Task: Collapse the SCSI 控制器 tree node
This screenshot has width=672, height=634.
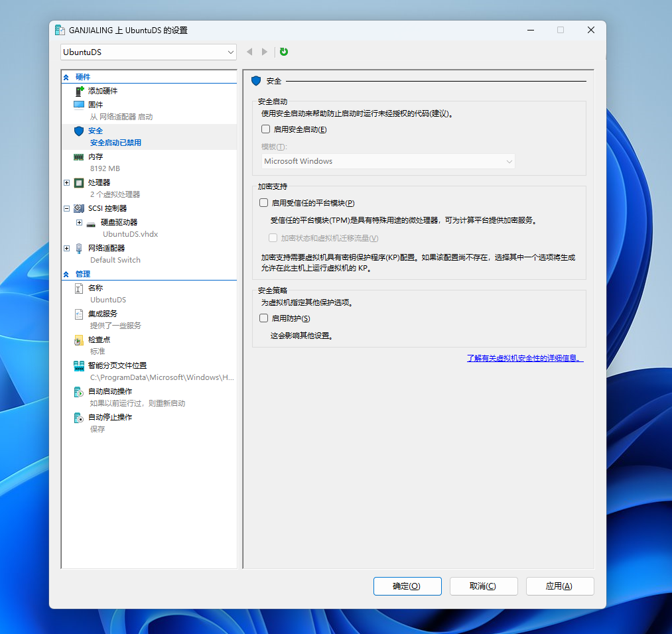Action: [x=67, y=209]
